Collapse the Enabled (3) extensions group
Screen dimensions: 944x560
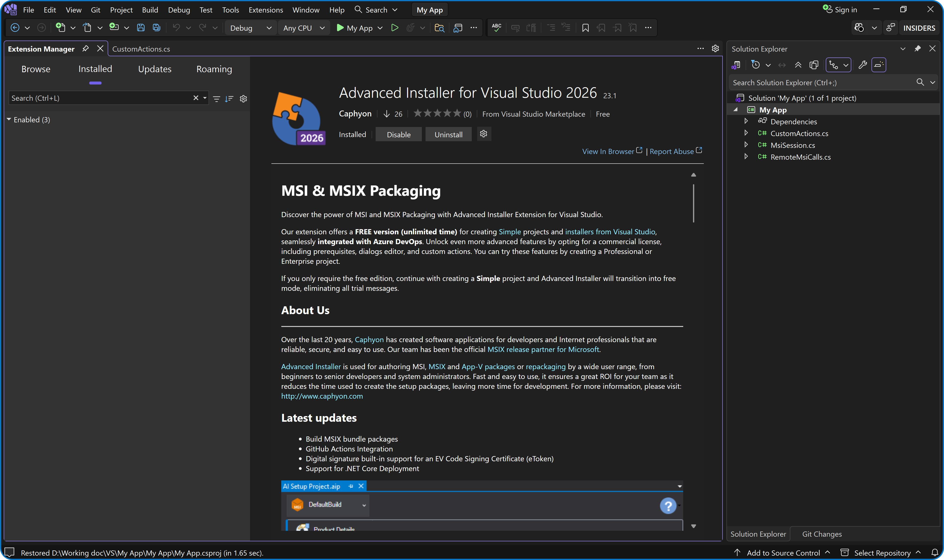[9, 119]
